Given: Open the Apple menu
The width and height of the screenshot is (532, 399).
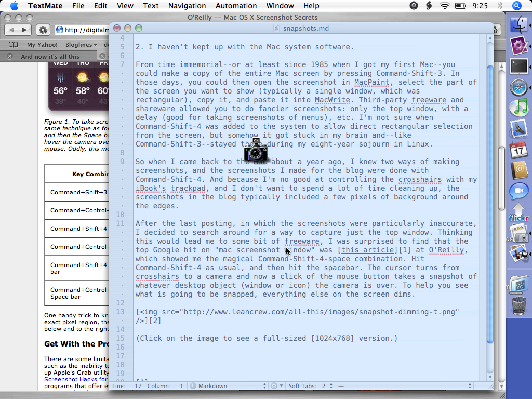Looking at the screenshot, I should [14, 6].
